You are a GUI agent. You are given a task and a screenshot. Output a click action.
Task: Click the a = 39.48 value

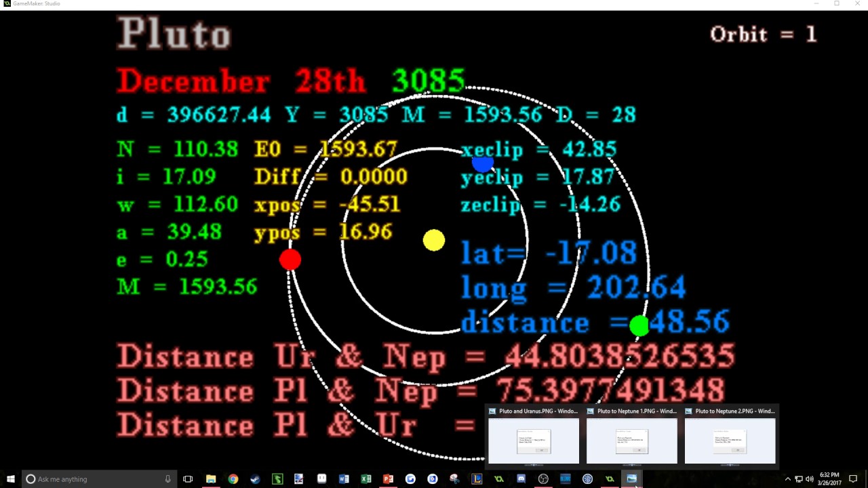[x=169, y=232]
